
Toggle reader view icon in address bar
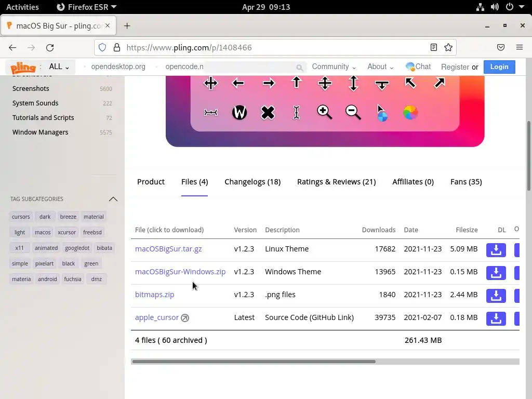tap(434, 47)
